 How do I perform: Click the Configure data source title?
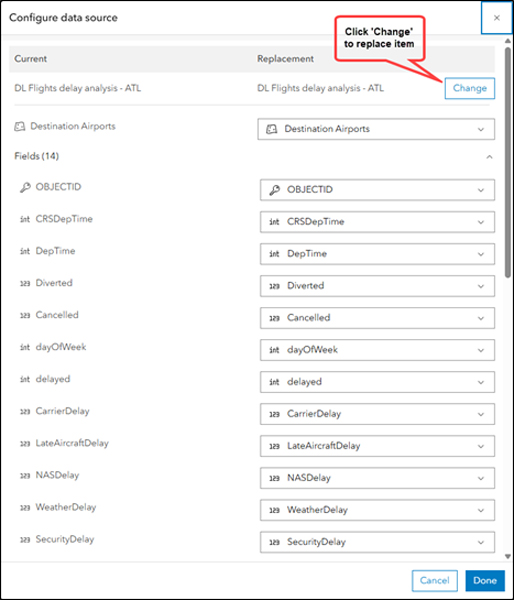click(63, 18)
